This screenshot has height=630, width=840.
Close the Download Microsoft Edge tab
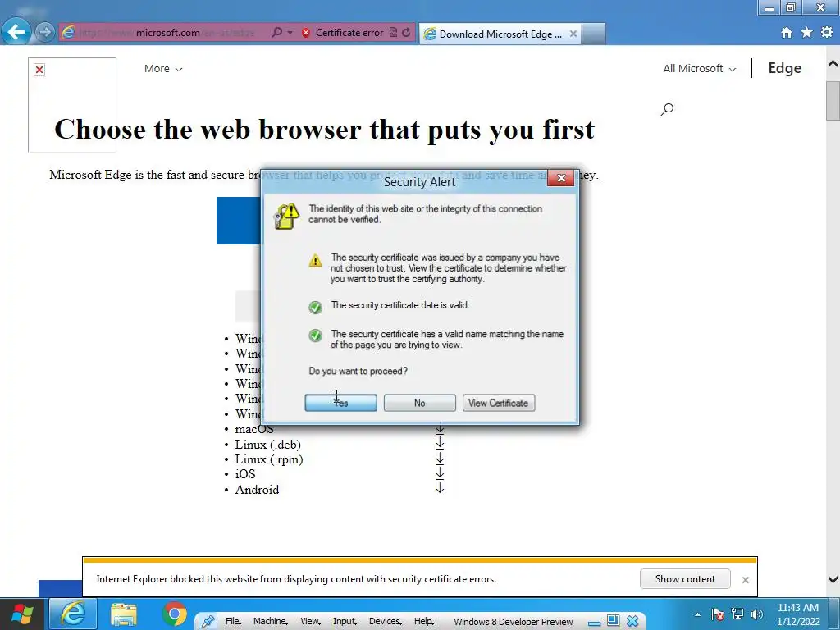pos(573,34)
